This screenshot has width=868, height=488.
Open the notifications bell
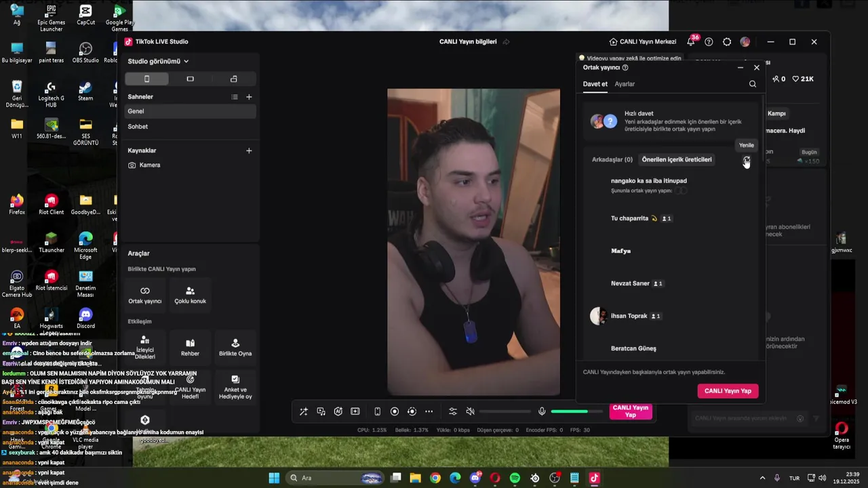[x=691, y=41]
